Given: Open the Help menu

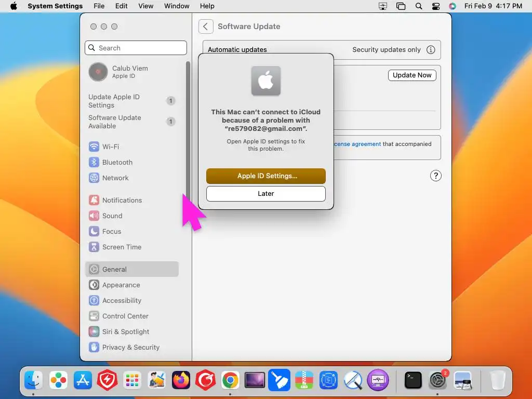Looking at the screenshot, I should pos(207,6).
